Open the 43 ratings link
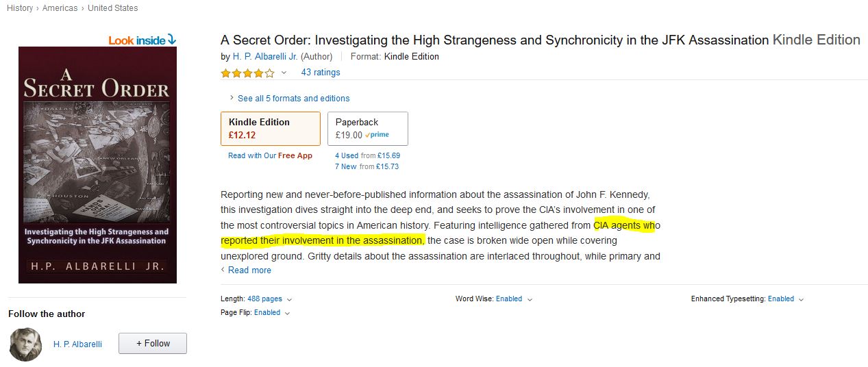 (x=321, y=73)
